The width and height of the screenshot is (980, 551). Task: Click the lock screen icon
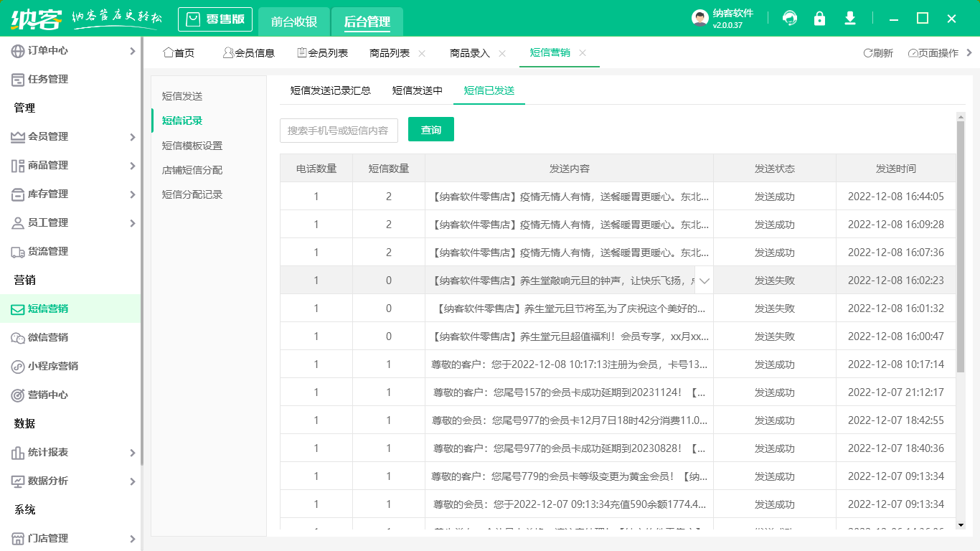(819, 19)
